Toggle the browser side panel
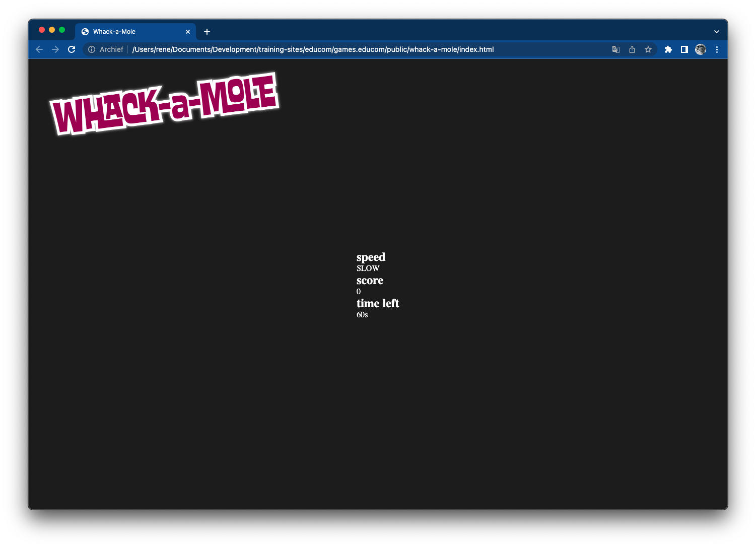 click(684, 49)
